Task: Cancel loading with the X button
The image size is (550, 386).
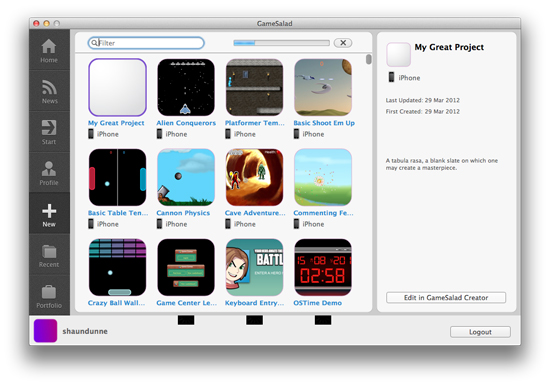Action: pyautogui.click(x=343, y=43)
